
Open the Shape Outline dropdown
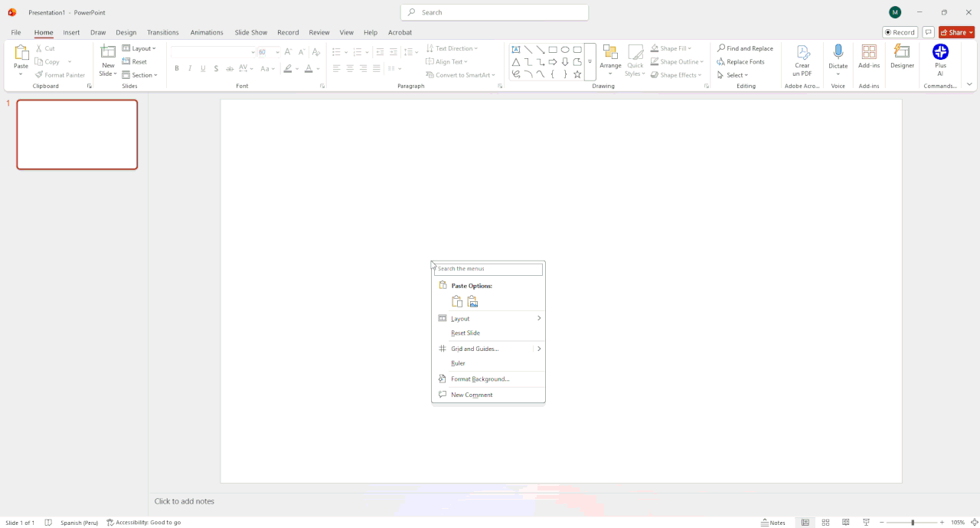tap(677, 61)
